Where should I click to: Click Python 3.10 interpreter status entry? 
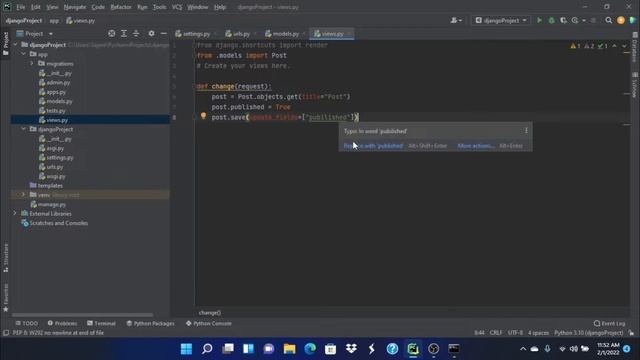coord(589,333)
